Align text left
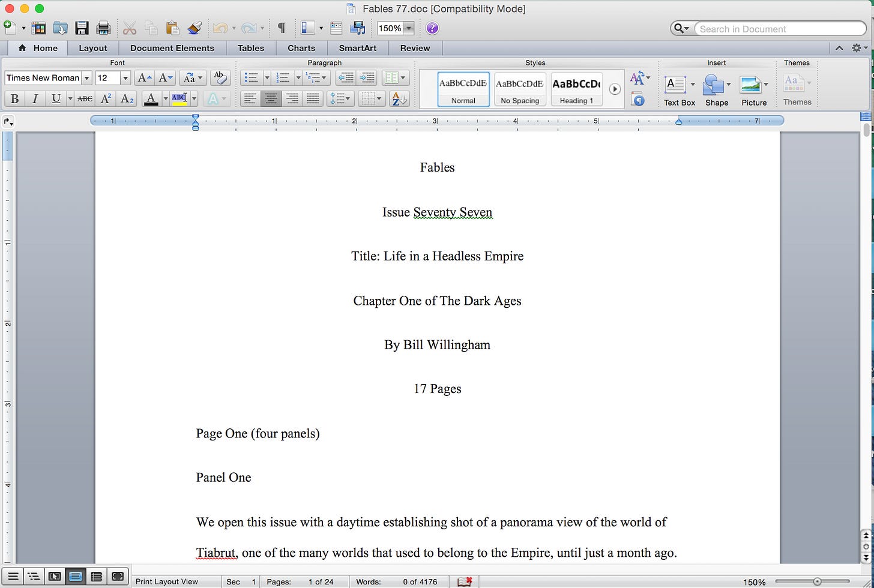The height and width of the screenshot is (588, 874). (250, 99)
